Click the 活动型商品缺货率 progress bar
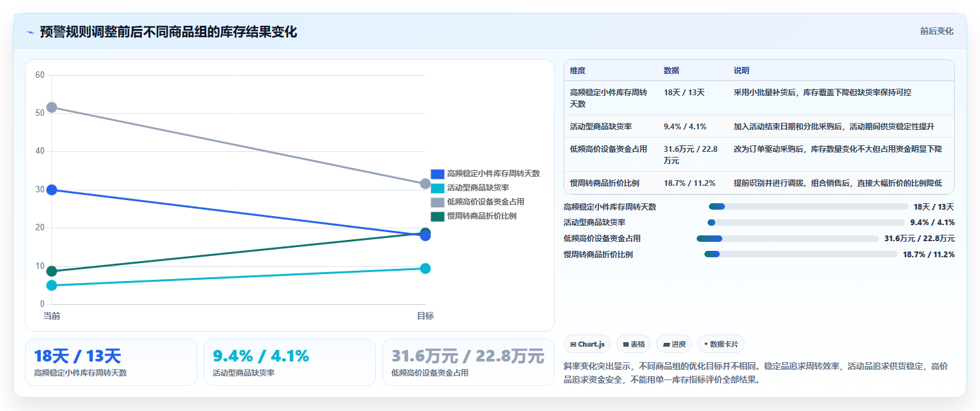The width and height of the screenshot is (980, 411). [x=806, y=223]
